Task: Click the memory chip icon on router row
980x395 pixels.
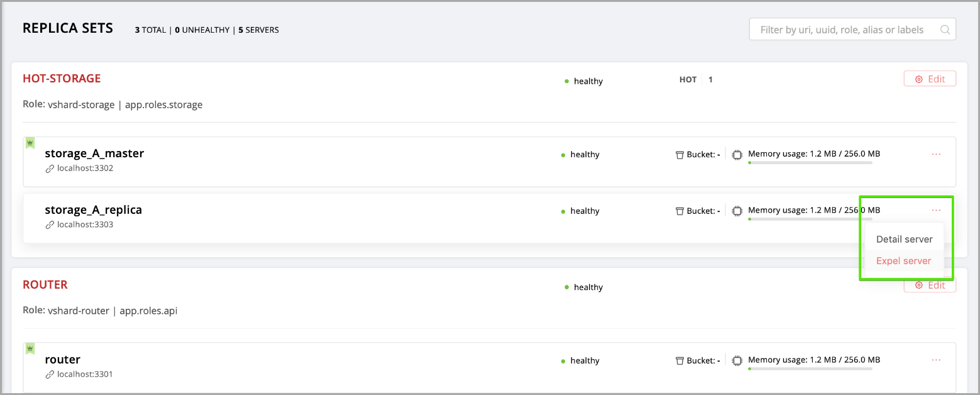Action: (x=737, y=360)
